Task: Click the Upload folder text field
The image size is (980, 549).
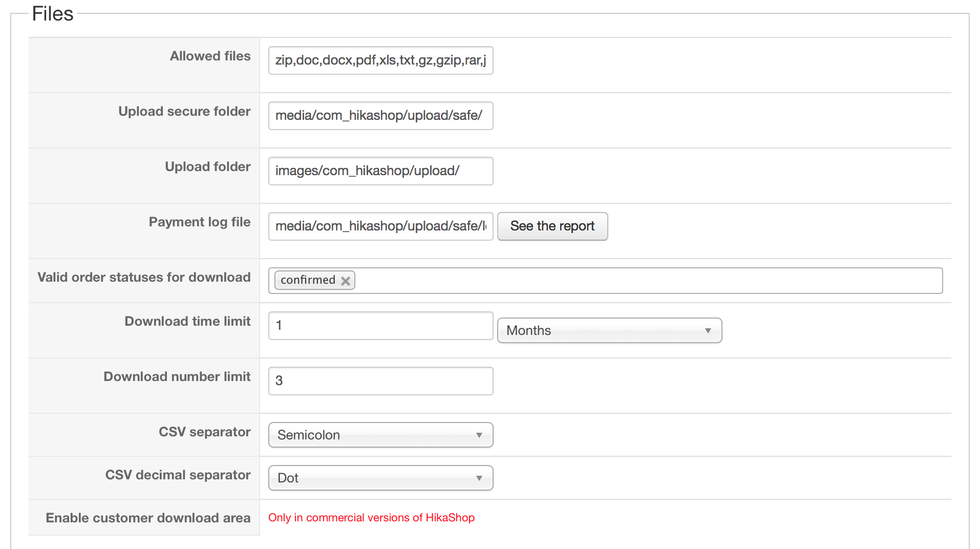Action: [380, 171]
